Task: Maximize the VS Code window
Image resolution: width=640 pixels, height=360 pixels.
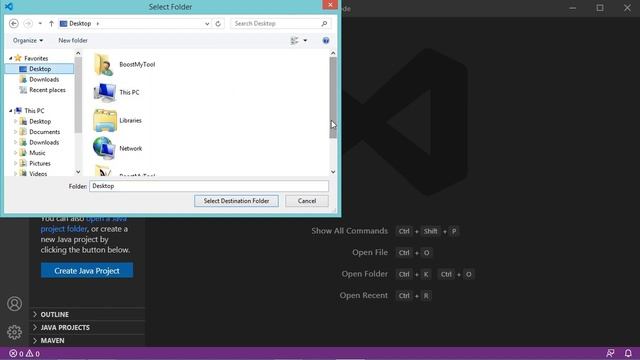Action: (600, 8)
